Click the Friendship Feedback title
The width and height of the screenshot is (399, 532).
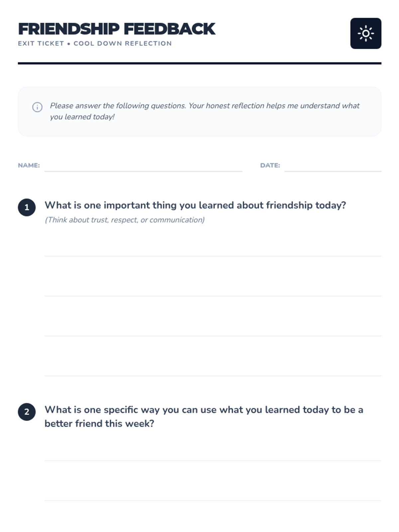point(117,29)
